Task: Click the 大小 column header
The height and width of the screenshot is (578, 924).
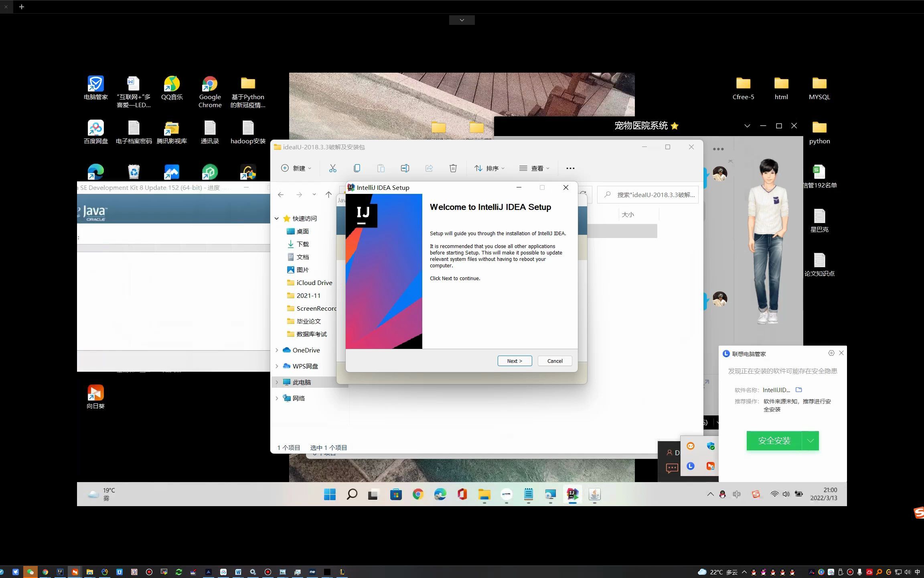Action: [628, 215]
